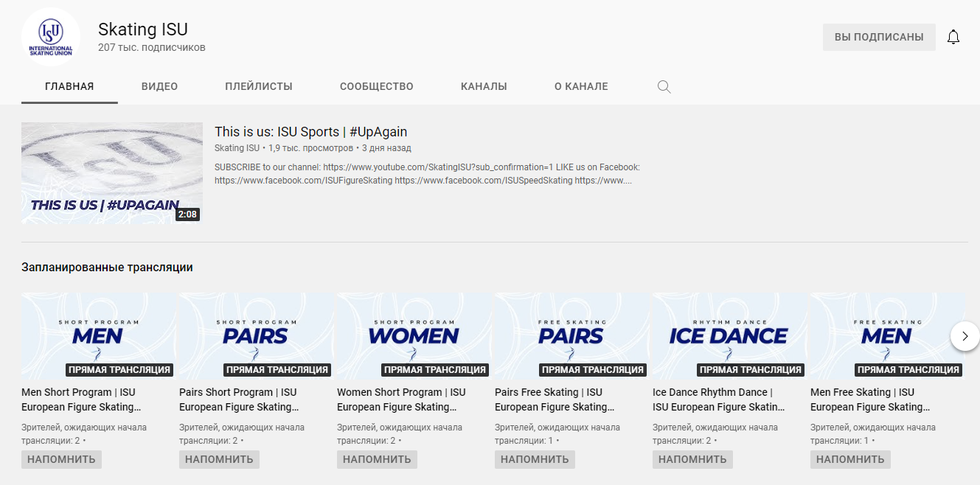
Task: Select the КАНАЛЫ tab
Action: click(484, 86)
